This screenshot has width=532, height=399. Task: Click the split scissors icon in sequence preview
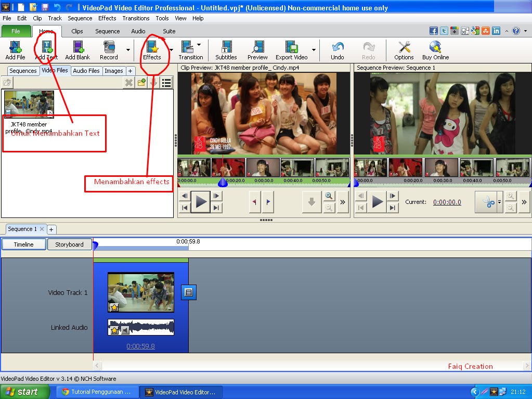tap(487, 202)
